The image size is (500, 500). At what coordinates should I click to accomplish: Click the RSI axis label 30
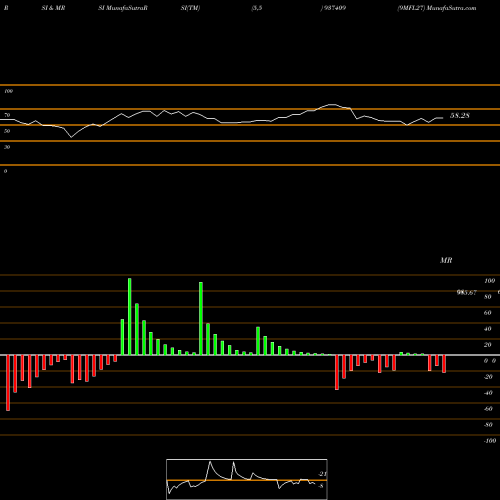coord(7,147)
